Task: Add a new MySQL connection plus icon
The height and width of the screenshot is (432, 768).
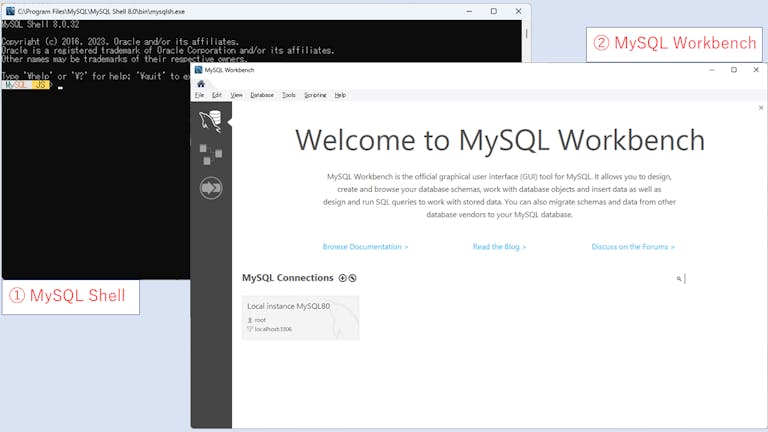Action: [342, 278]
